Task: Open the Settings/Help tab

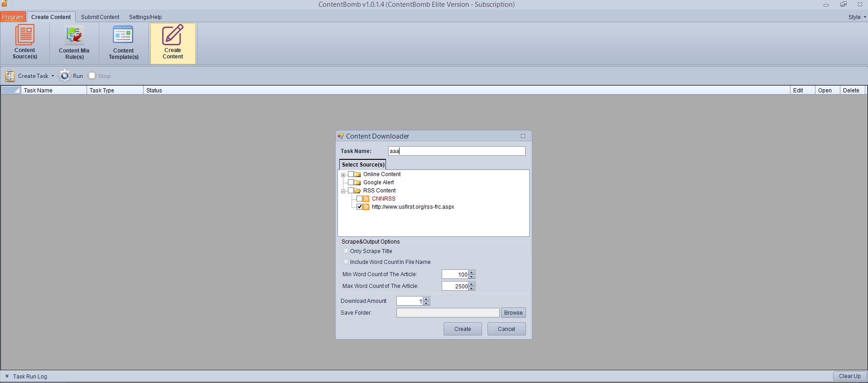Action: coord(145,17)
